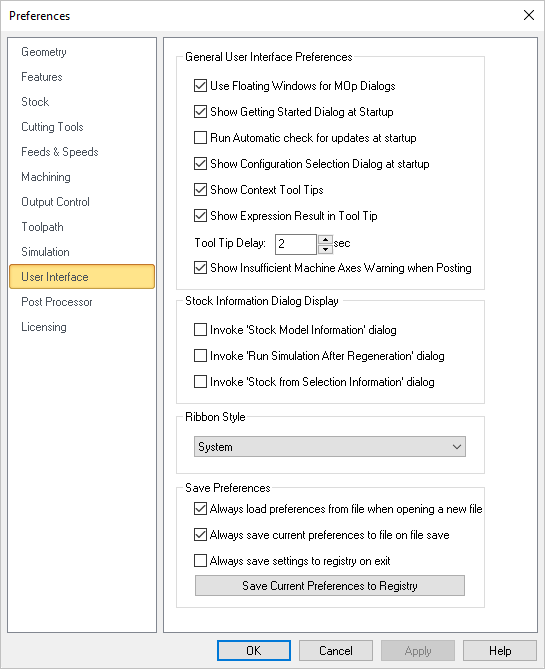Image resolution: width=545 pixels, height=669 pixels.
Task: Go to Post Processor settings
Action: click(x=57, y=302)
